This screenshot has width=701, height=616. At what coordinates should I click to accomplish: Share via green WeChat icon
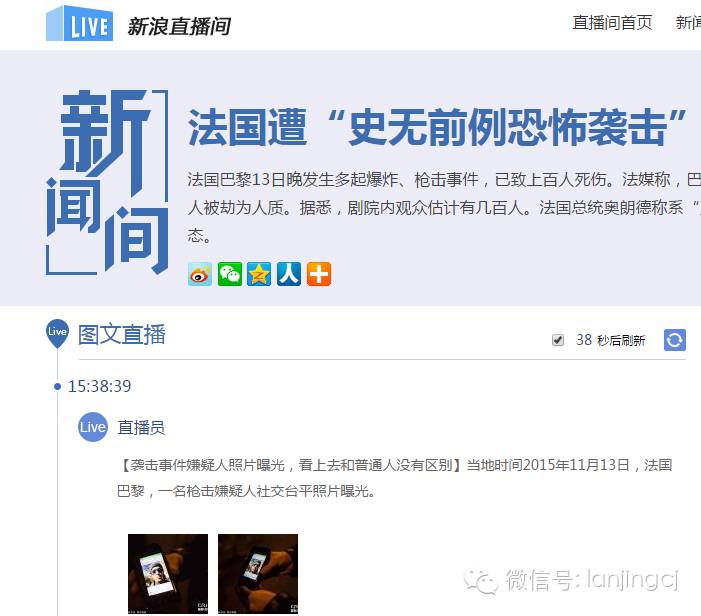point(230,274)
